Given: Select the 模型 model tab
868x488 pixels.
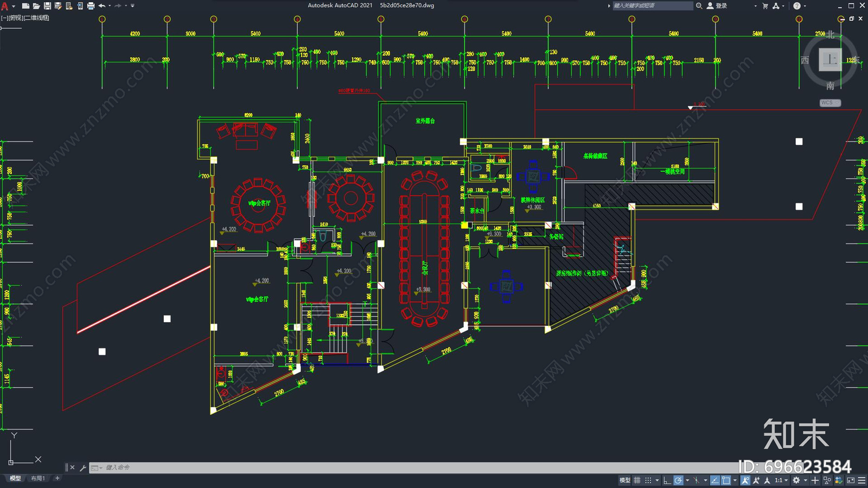Looking at the screenshot, I should point(15,478).
